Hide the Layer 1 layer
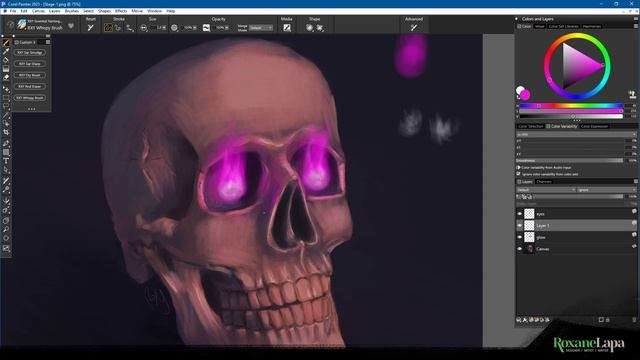 point(520,225)
